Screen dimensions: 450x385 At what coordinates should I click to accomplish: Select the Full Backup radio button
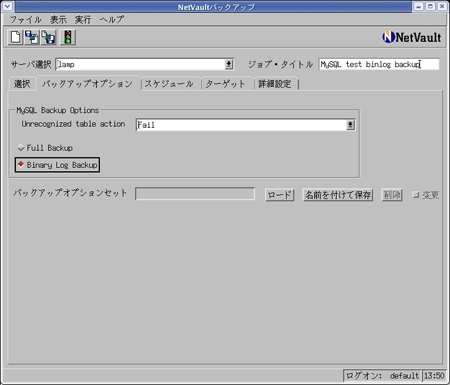point(21,148)
